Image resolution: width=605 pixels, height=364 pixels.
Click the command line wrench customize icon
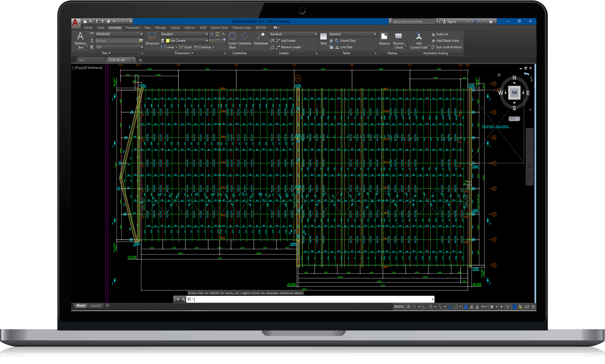(x=183, y=299)
